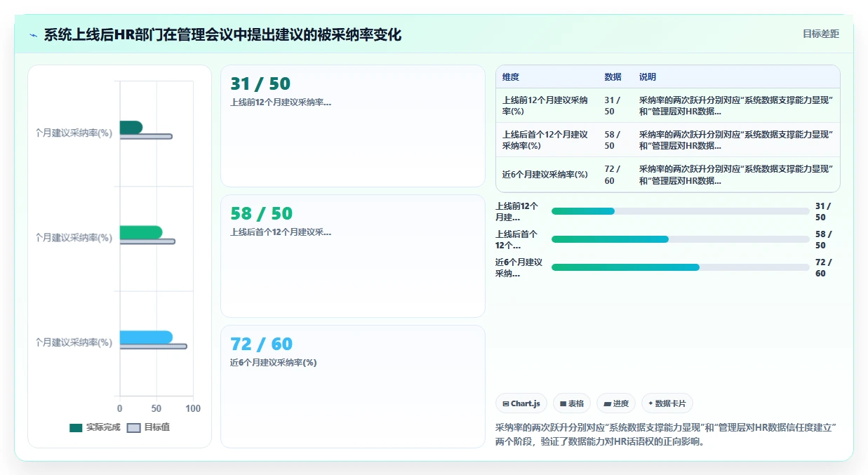Select table row 上线前12个月建议采纳率(%)

pos(667,105)
